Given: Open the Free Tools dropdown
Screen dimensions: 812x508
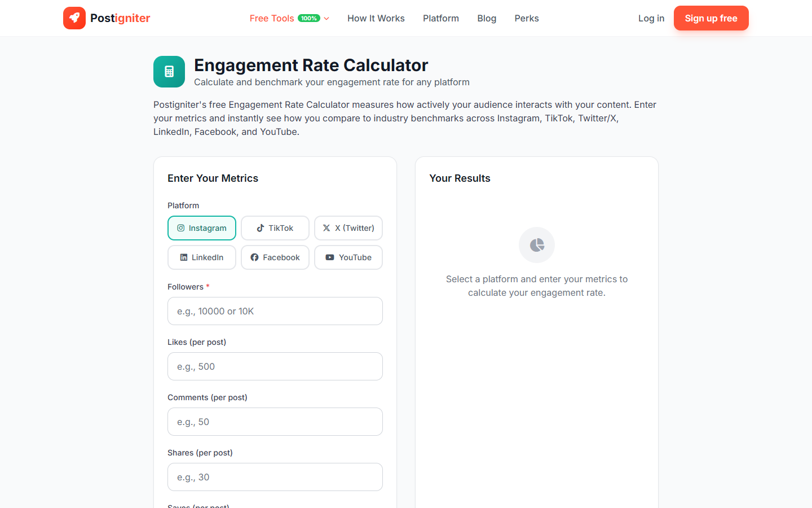Looking at the screenshot, I should pyautogui.click(x=271, y=18).
